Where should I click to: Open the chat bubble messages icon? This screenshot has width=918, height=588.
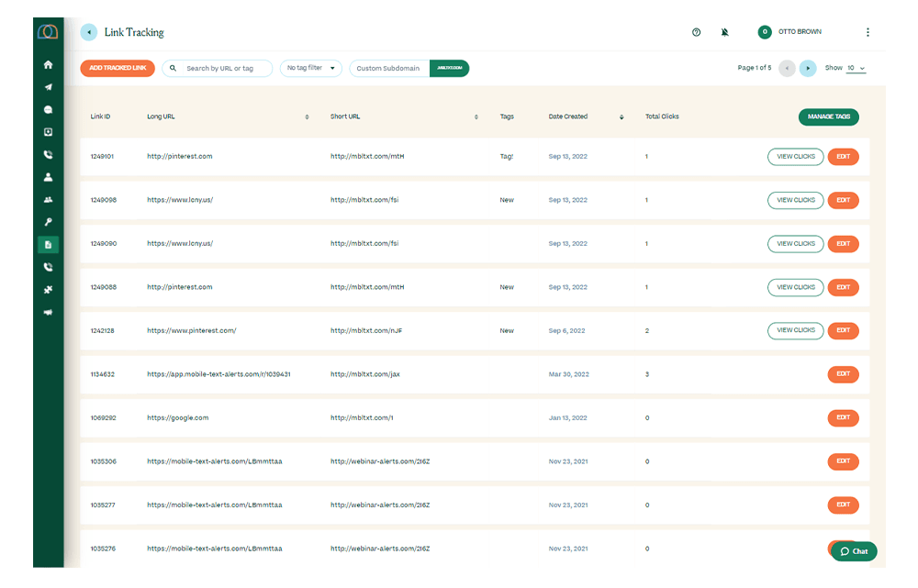(x=48, y=110)
